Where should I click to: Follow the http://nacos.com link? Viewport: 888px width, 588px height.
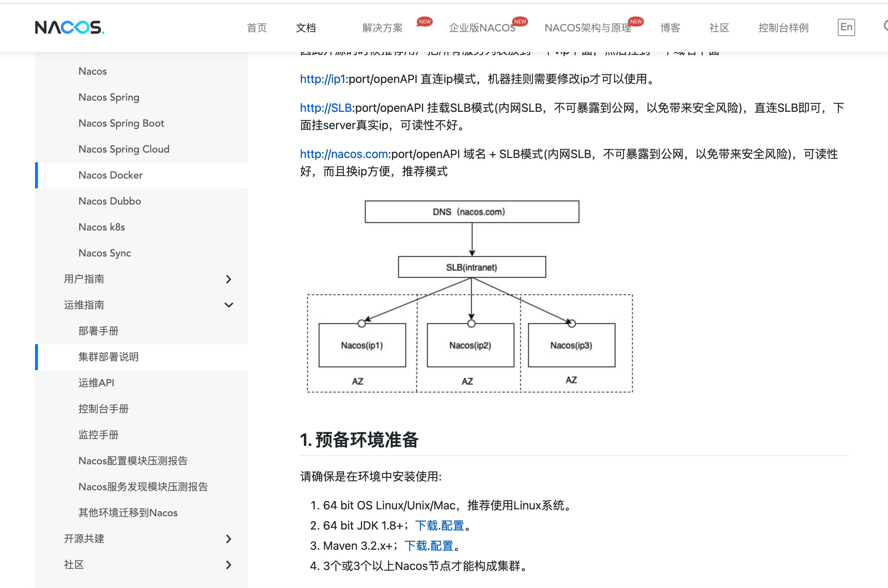click(344, 154)
